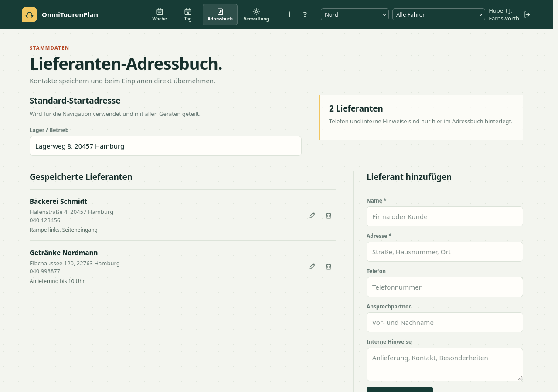Screen dimensions: 558x392
Task: Click the Bäckerei Schmidt supplier name
Action: click(x=58, y=201)
